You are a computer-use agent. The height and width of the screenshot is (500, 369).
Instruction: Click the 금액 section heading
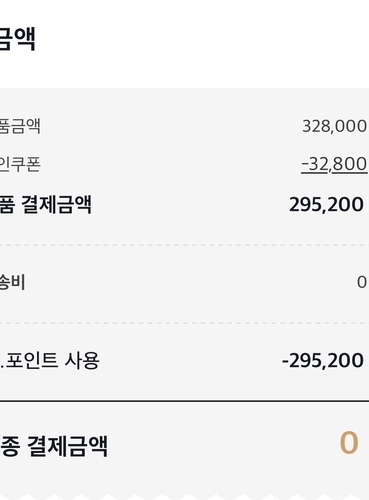pyautogui.click(x=17, y=39)
